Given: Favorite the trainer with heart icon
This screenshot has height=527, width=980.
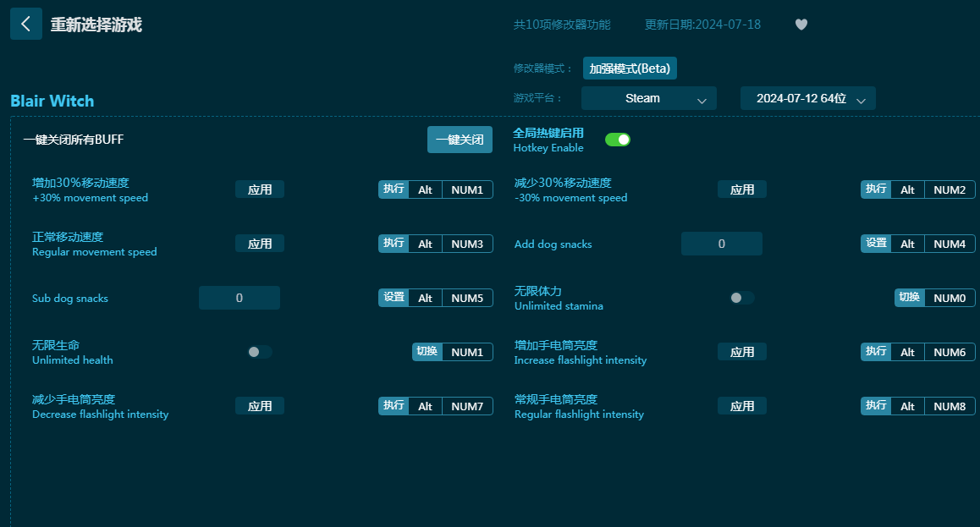Looking at the screenshot, I should pyautogui.click(x=801, y=25).
